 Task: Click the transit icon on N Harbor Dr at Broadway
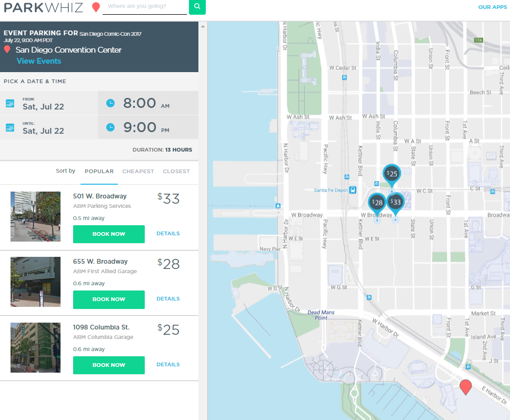(x=278, y=206)
